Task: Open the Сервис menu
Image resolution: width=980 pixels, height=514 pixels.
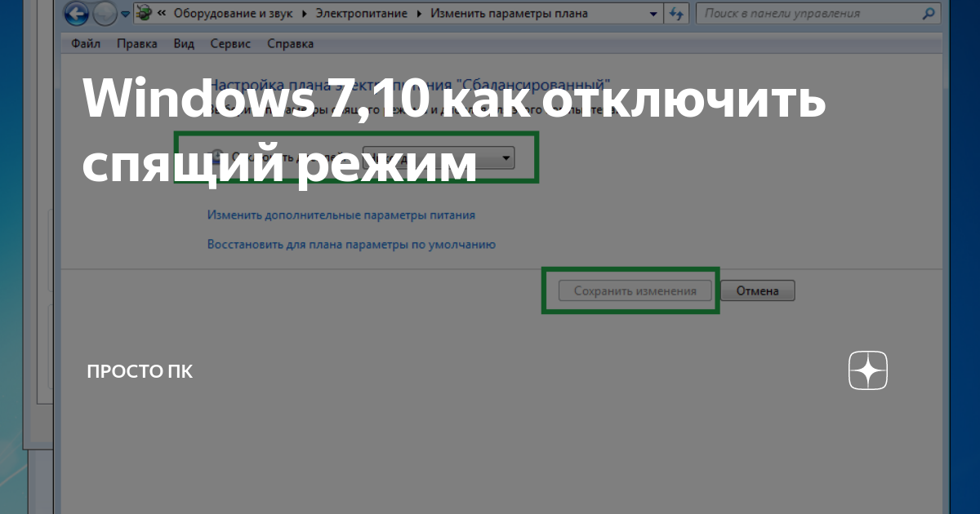Action: [x=229, y=44]
